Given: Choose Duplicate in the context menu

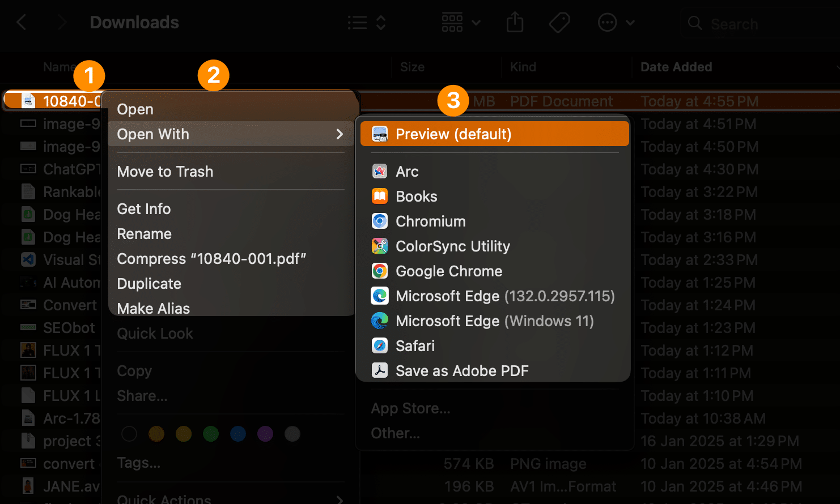Looking at the screenshot, I should click(x=231, y=284).
